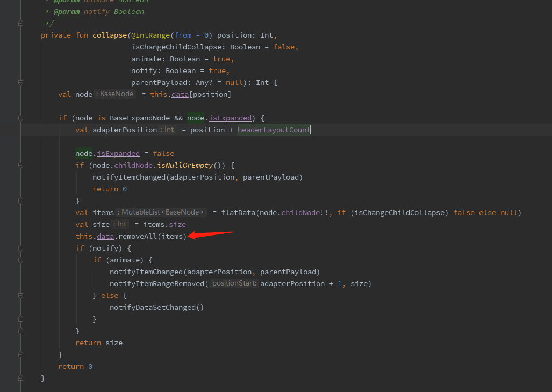The width and height of the screenshot is (552, 392).
Task: Click the 'removeAll' call
Action: [138, 236]
